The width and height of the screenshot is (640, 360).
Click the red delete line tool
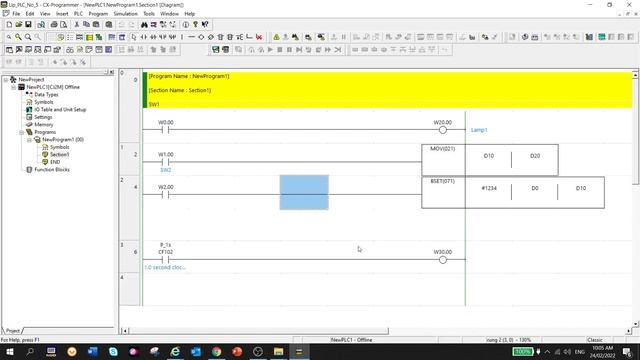[x=259, y=37]
